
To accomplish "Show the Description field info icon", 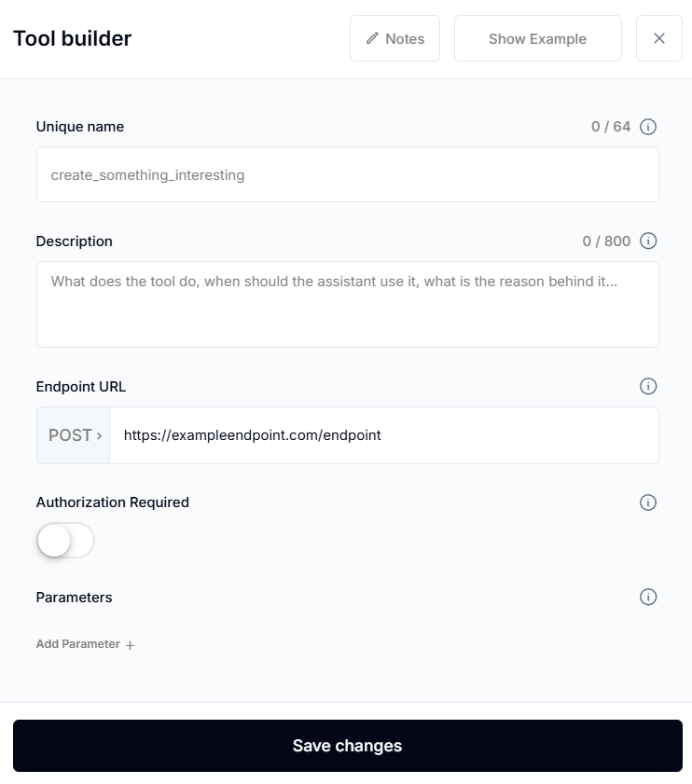I will point(648,241).
